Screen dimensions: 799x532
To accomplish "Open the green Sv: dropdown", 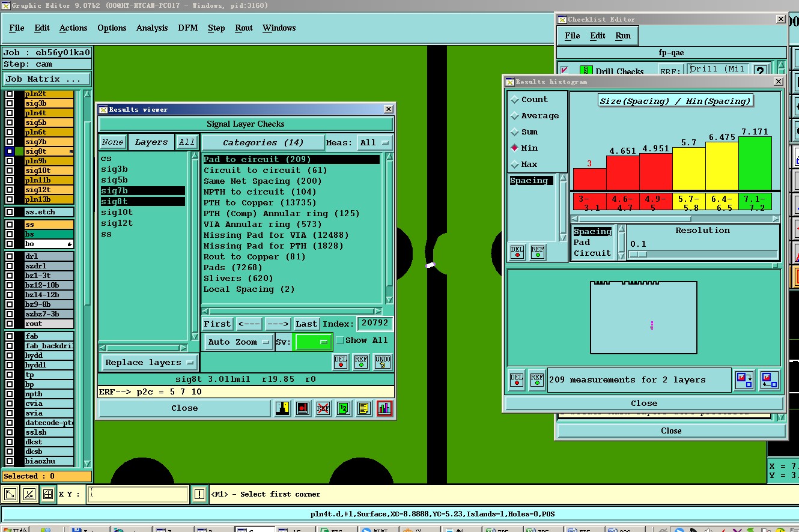I will [313, 342].
